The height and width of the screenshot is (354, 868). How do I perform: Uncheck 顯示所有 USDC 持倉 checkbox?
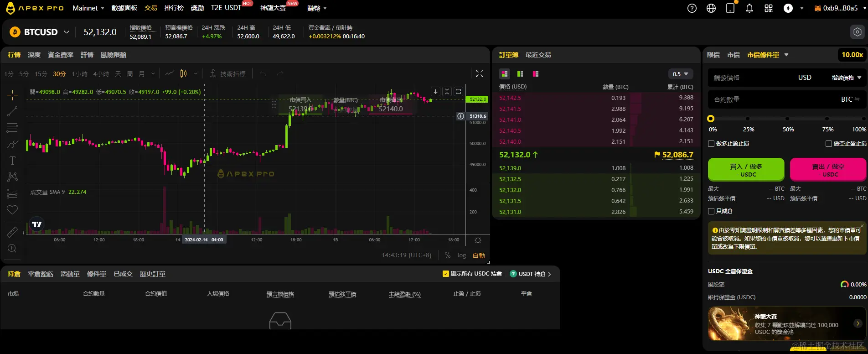tap(446, 274)
